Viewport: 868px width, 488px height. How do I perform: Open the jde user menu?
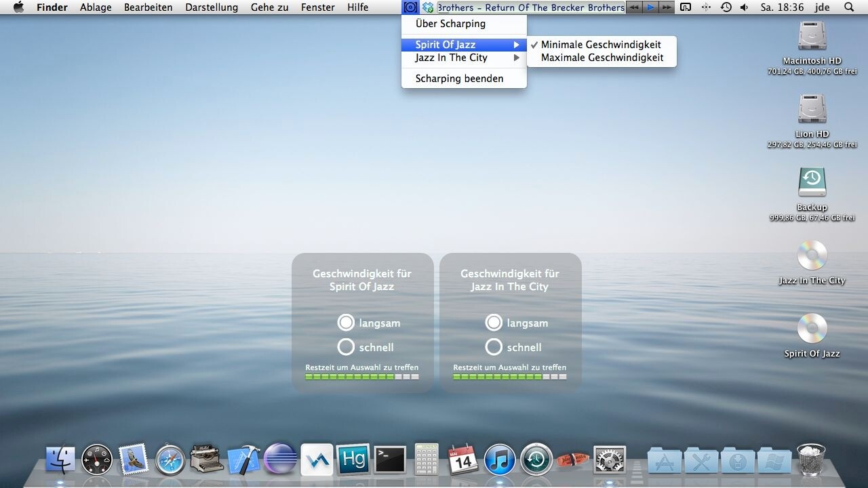pyautogui.click(x=822, y=7)
